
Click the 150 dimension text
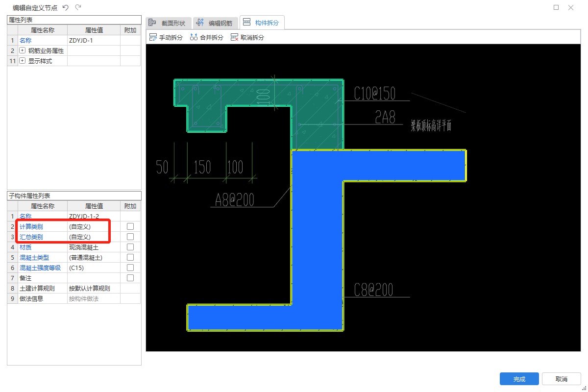(x=202, y=167)
